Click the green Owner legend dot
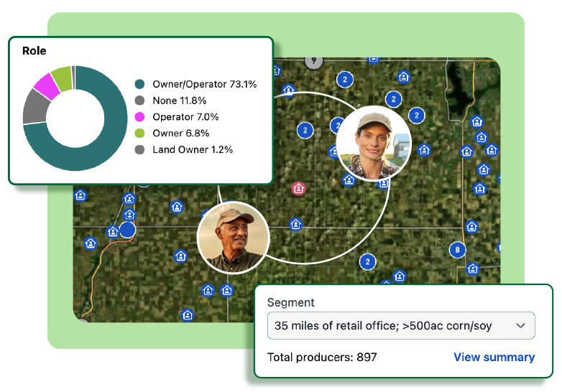Image resolution: width=562 pixels, height=392 pixels. point(139,133)
